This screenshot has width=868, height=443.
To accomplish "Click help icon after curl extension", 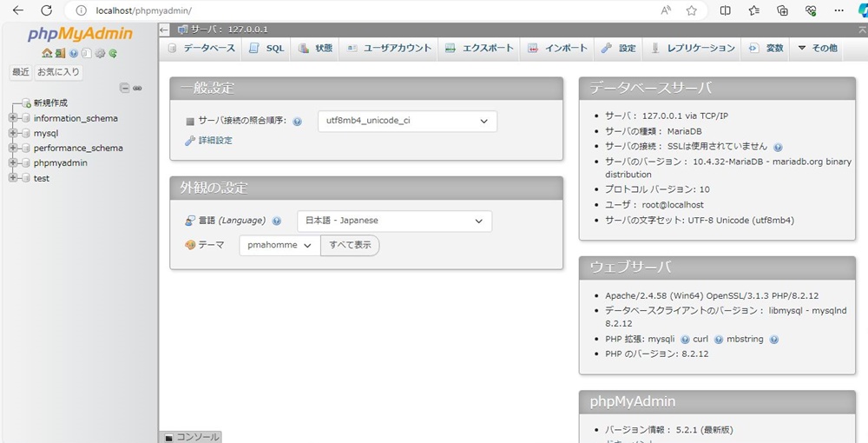I will [x=719, y=339].
